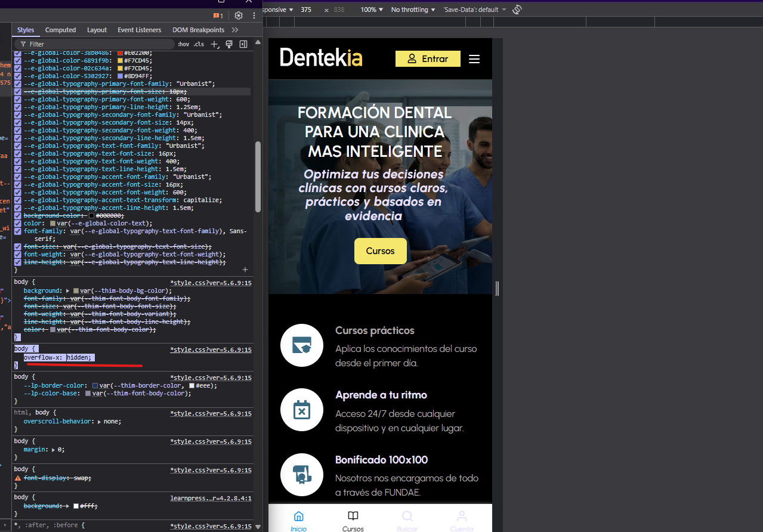Open the 100% zoom level dropdown

point(372,10)
